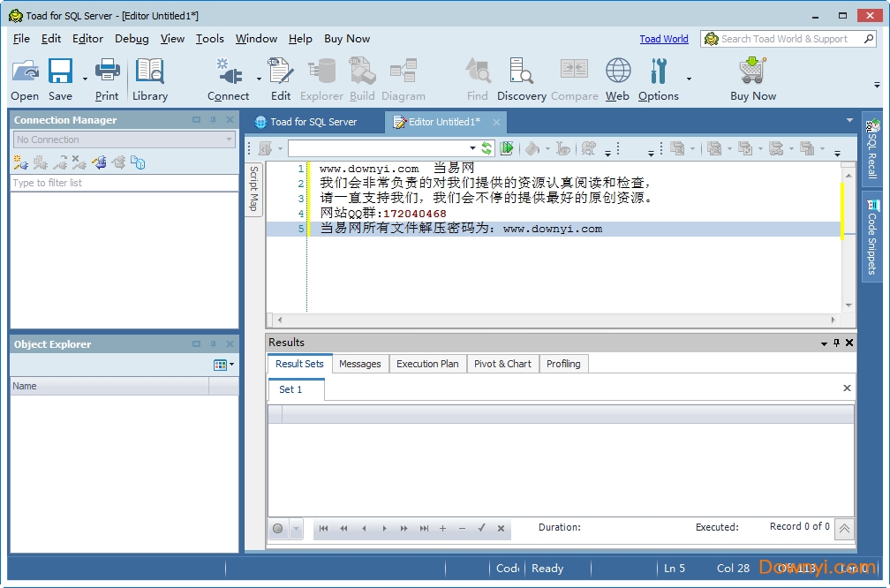890x588 pixels.
Task: Click the Buy Now shopping cart icon
Action: pos(752,71)
